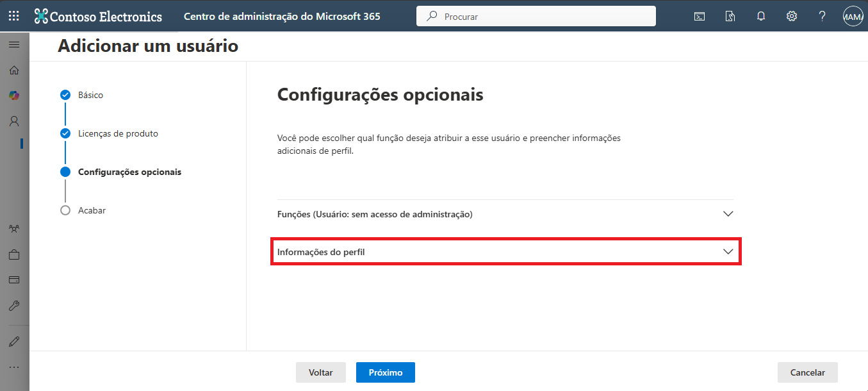Show all navigation items via ellipsis
This screenshot has height=391, width=868.
coord(14,367)
